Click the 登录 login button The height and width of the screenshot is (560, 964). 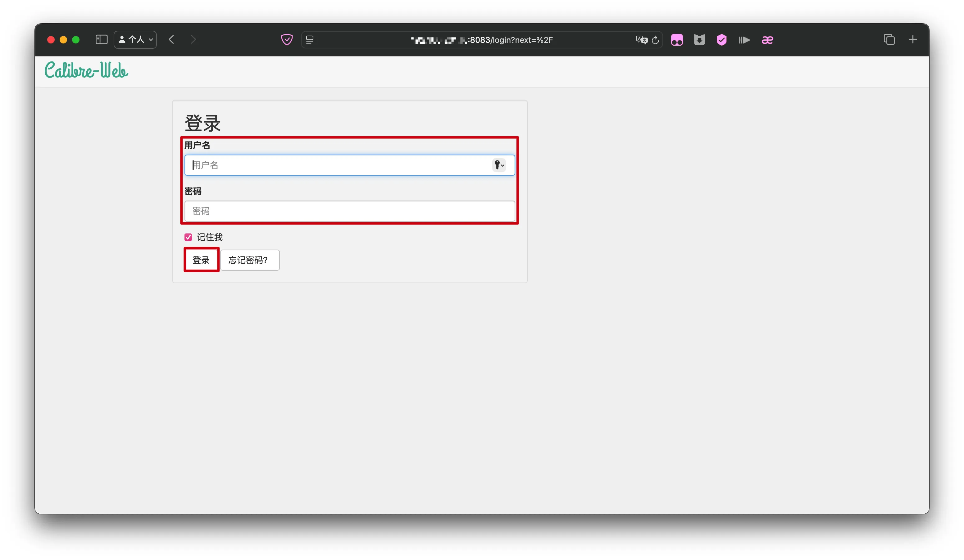pyautogui.click(x=201, y=260)
